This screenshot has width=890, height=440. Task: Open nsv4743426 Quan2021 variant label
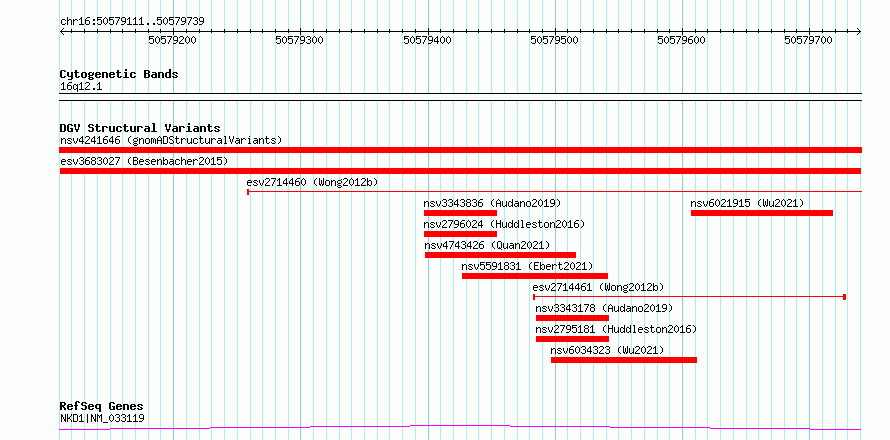[488, 245]
